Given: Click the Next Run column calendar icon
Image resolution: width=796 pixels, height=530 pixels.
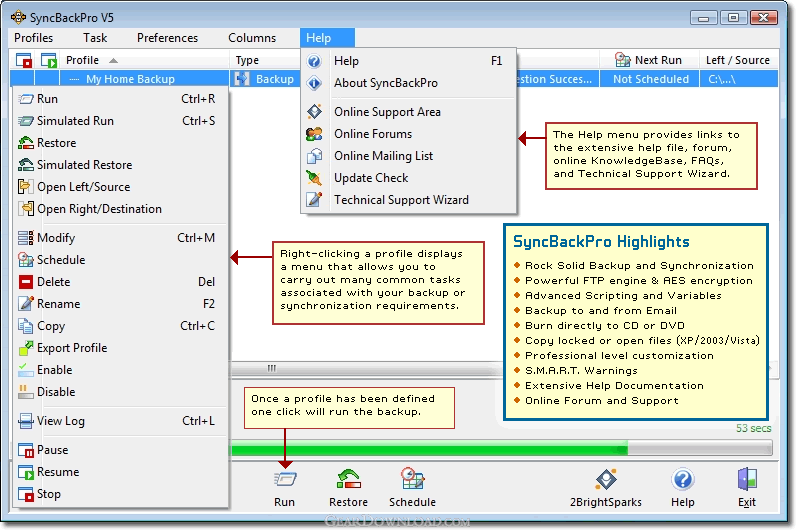Looking at the screenshot, I should click(622, 60).
